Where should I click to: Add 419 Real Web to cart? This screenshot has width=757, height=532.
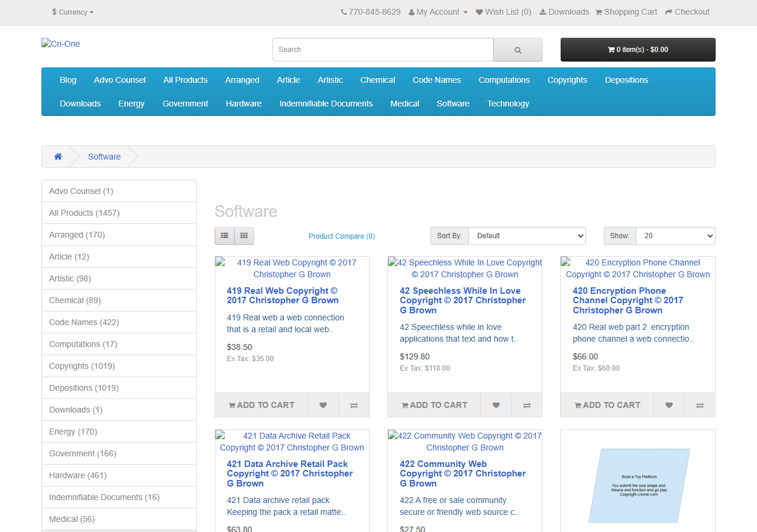261,405
